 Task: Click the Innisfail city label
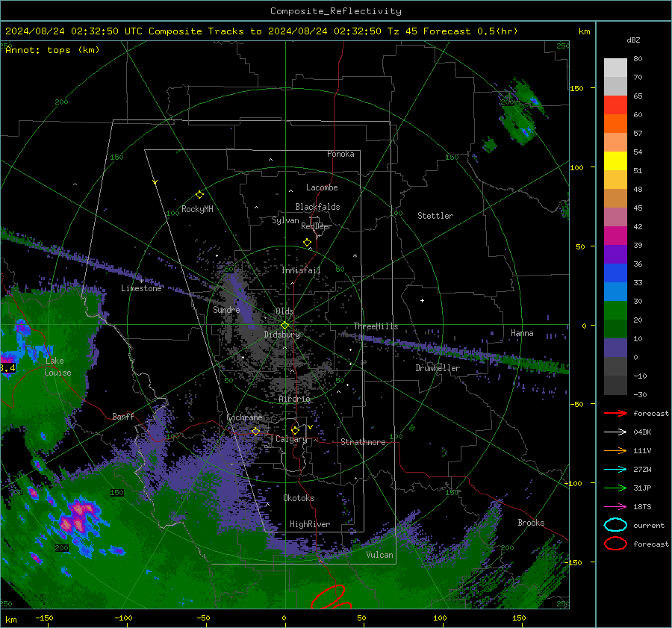coord(301,270)
